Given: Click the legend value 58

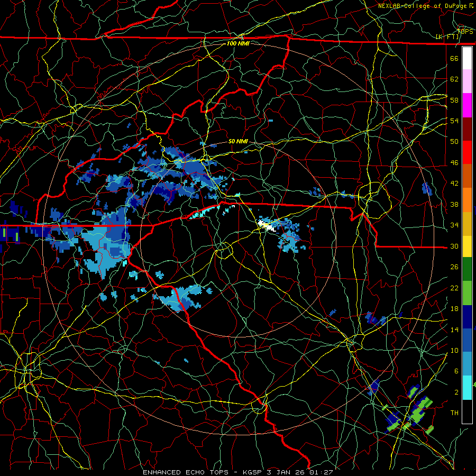Looking at the screenshot, I should (454, 100).
